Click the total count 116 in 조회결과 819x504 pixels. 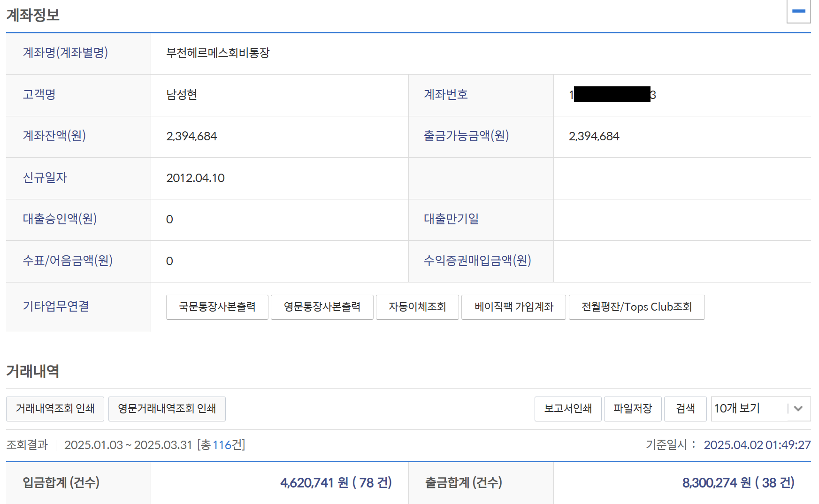click(222, 445)
